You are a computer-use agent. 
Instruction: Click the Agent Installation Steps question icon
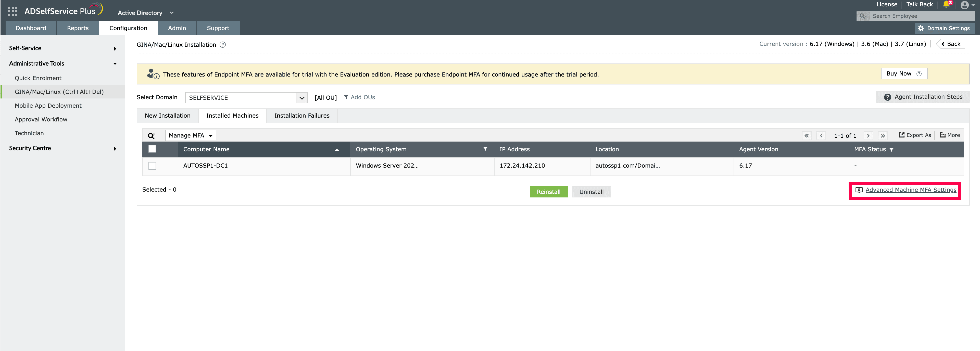(x=887, y=97)
